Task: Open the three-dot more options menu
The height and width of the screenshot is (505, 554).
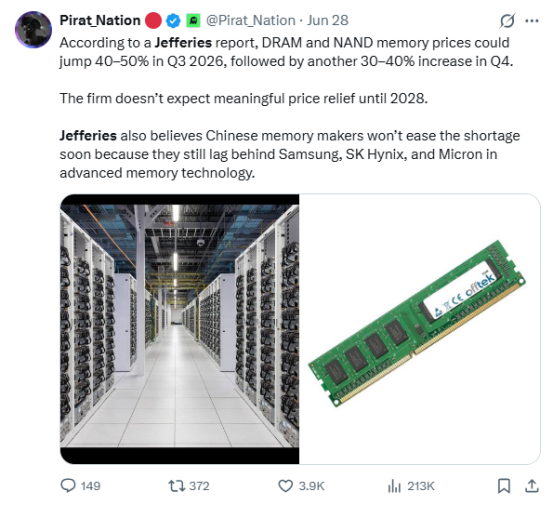Action: click(532, 21)
